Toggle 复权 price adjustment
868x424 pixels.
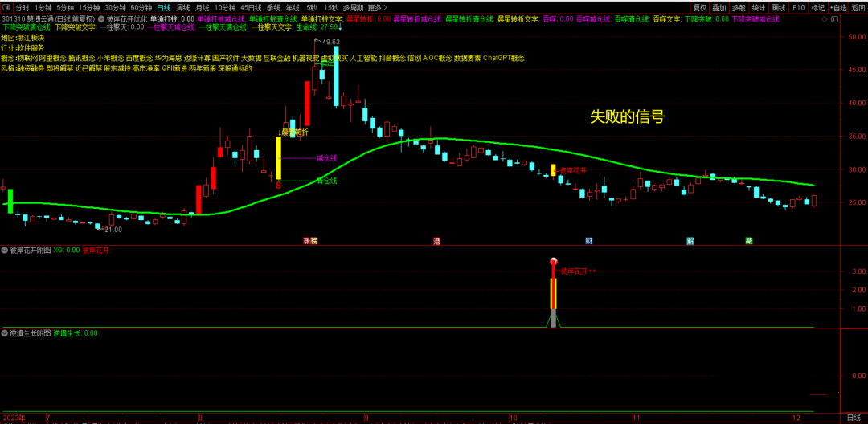700,7
